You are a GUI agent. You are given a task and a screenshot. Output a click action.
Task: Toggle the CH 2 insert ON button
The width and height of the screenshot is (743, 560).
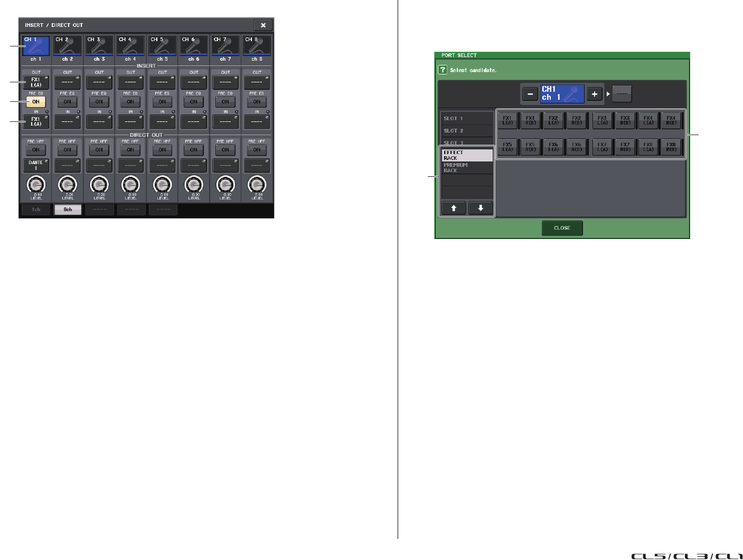pyautogui.click(x=68, y=101)
